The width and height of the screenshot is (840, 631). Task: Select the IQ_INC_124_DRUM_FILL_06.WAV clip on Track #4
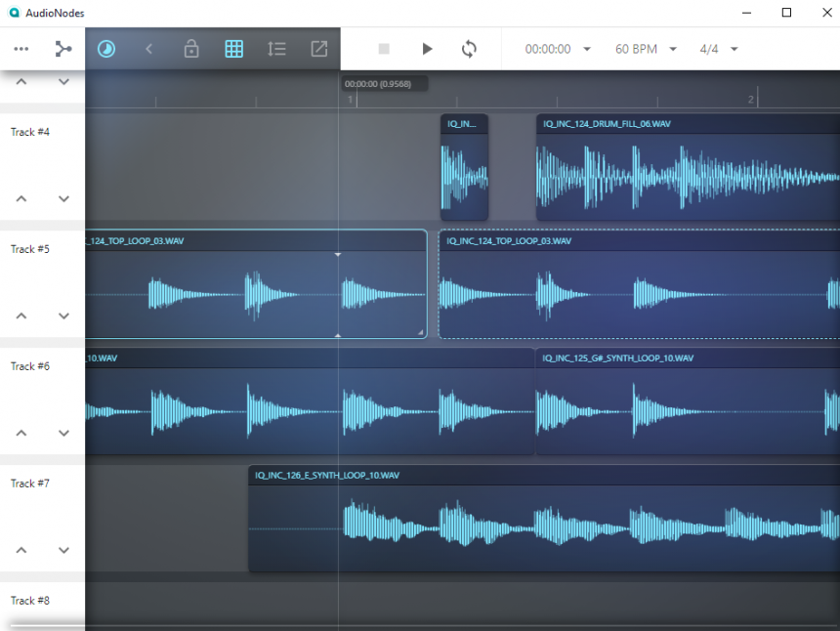coord(684,171)
